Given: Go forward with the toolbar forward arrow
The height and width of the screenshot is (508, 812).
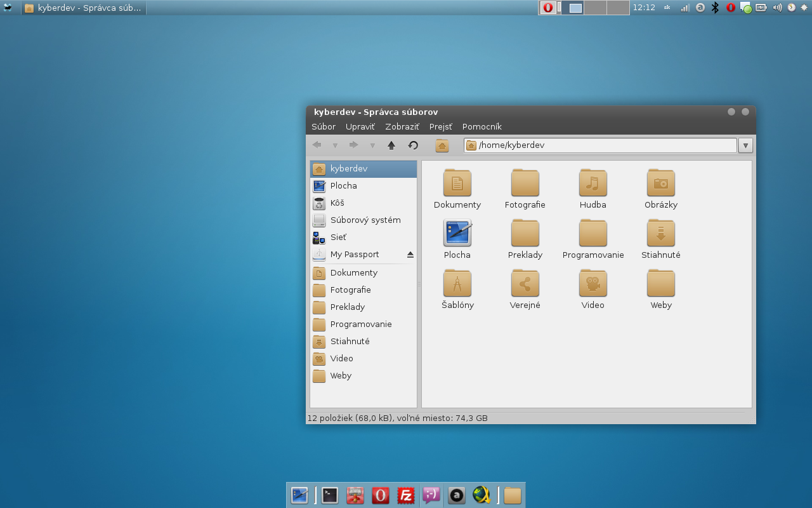Looking at the screenshot, I should [x=354, y=145].
